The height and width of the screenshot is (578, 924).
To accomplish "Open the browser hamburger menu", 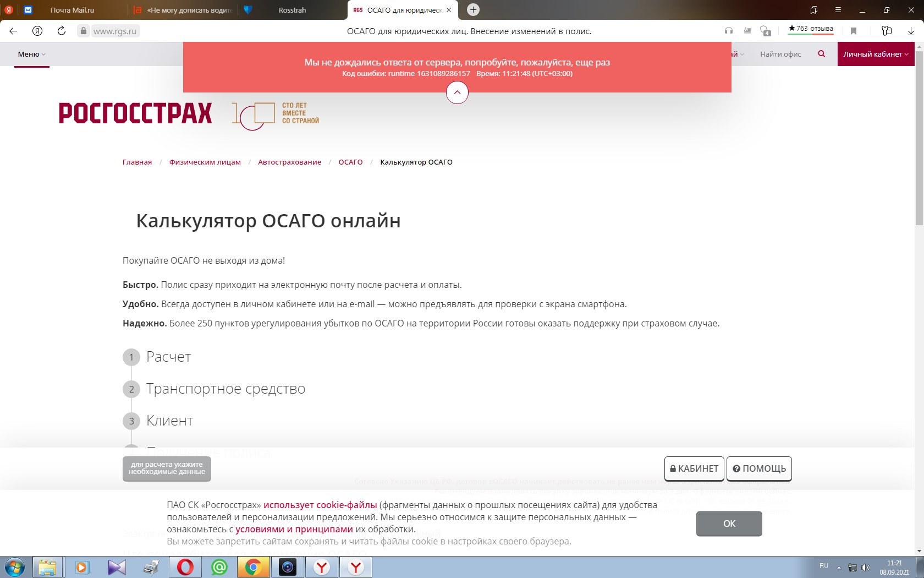I will pyautogui.click(x=838, y=10).
